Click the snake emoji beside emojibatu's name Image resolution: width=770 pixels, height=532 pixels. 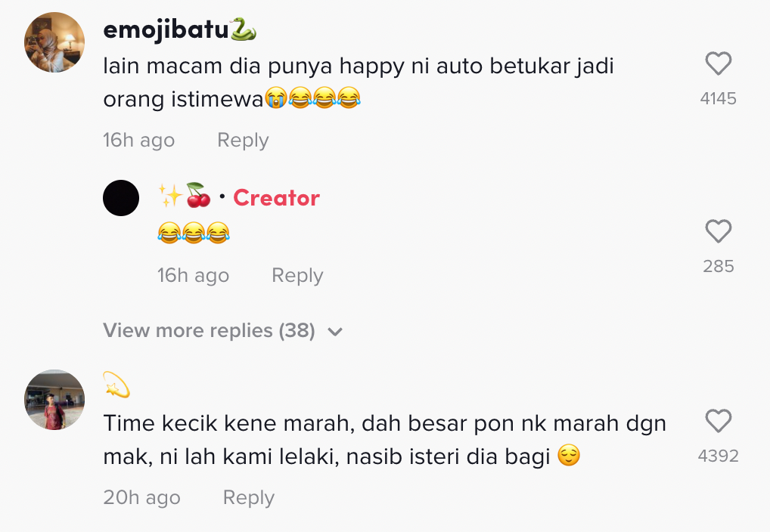tap(243, 29)
